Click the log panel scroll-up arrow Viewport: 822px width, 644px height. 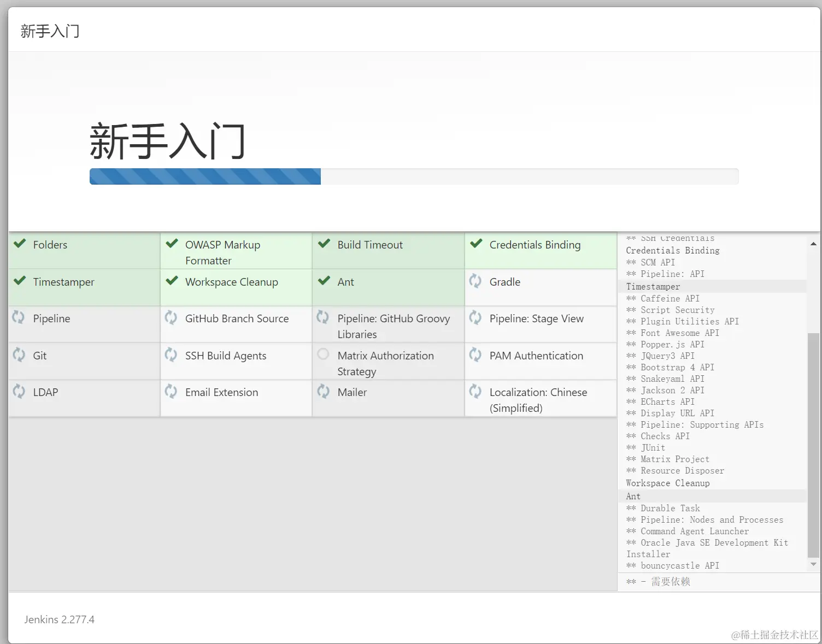(x=813, y=244)
